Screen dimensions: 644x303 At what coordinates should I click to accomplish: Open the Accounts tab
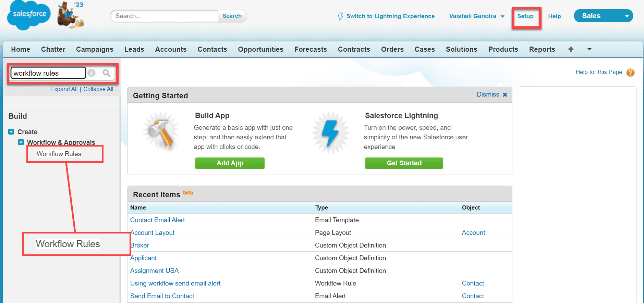pos(171,49)
